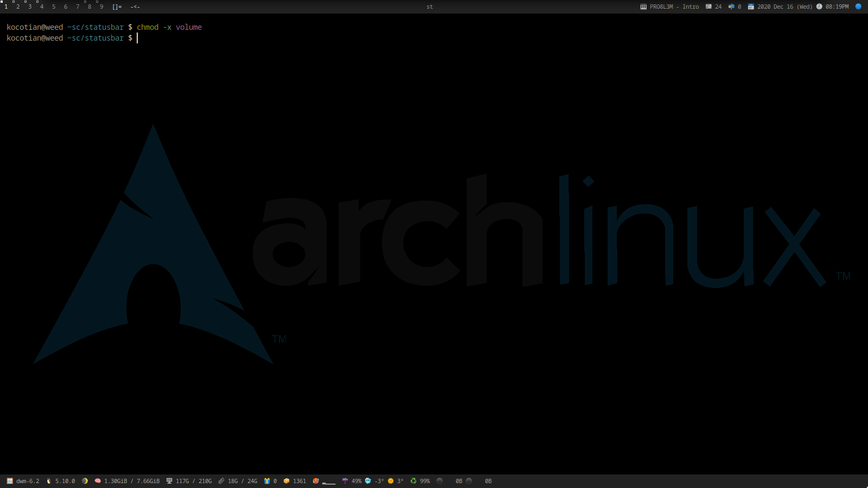Click the penguin kernel icon beside 5.10.0

49,481
